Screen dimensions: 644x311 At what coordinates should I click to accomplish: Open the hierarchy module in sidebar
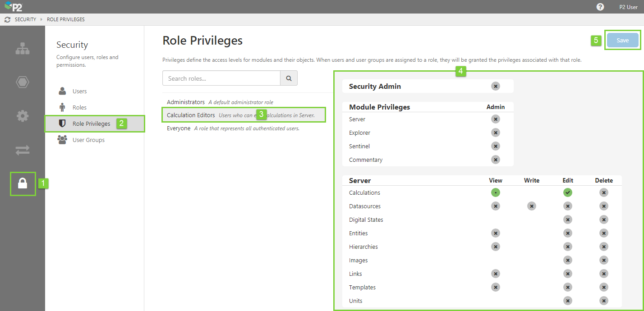pyautogui.click(x=23, y=48)
